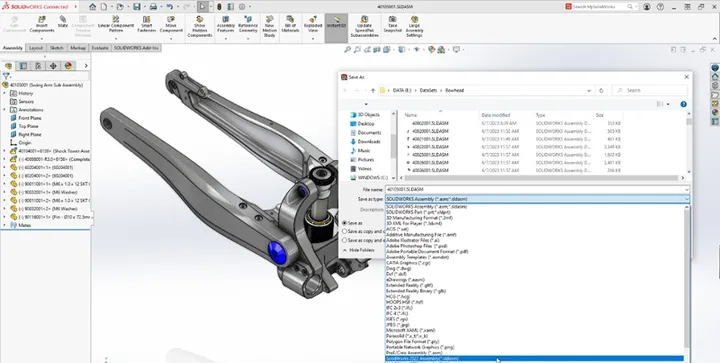The image size is (720, 363).
Task: Expand the address bar path dropdown
Action: (589, 90)
